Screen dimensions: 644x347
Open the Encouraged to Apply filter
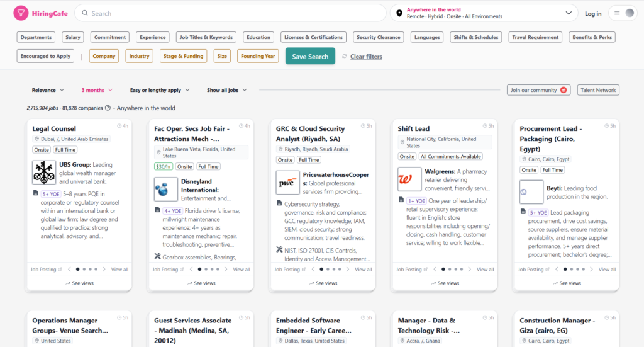tap(45, 56)
